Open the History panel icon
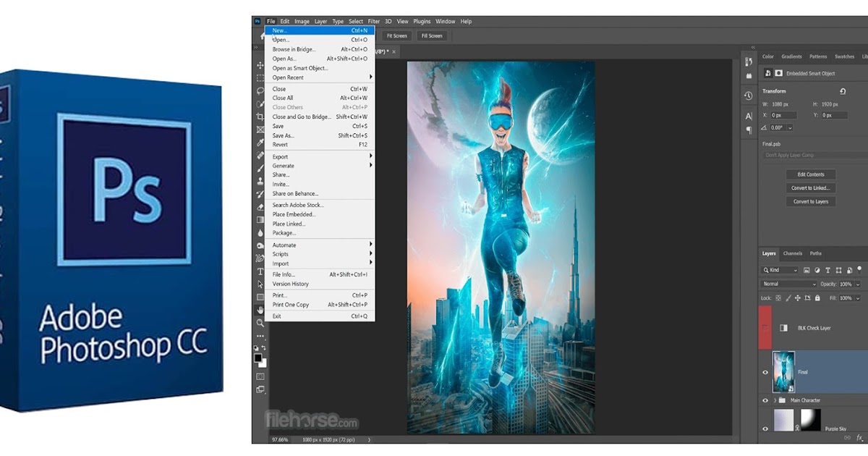This screenshot has height=456, width=868. tap(749, 96)
